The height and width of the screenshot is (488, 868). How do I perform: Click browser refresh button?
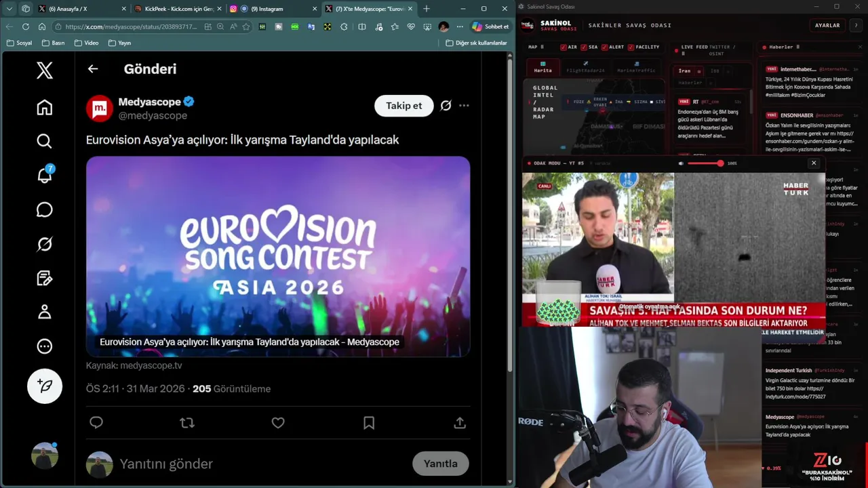(26, 26)
